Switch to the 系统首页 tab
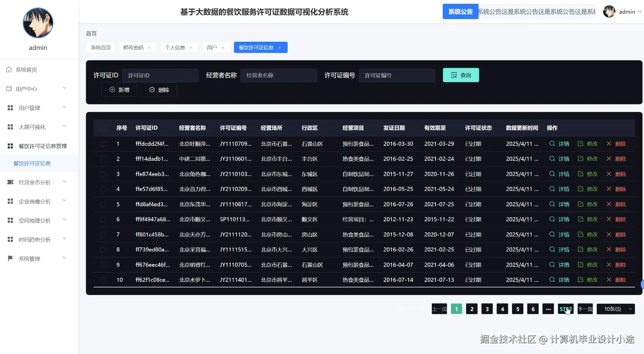 [x=101, y=47]
